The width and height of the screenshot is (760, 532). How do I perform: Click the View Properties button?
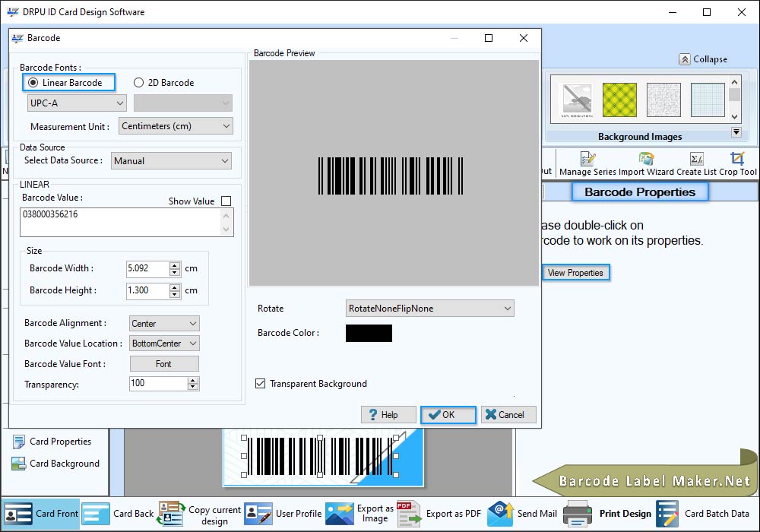tap(575, 273)
